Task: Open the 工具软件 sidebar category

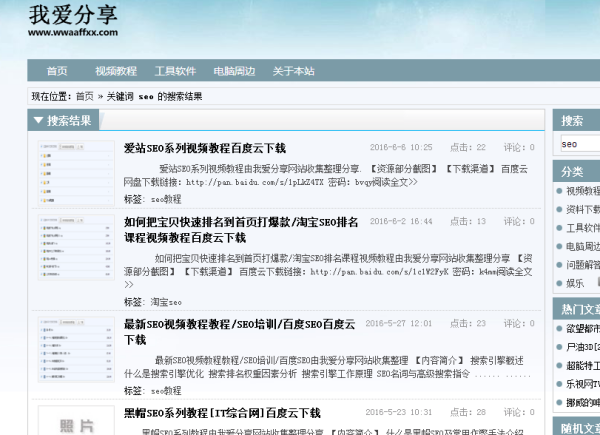Action: coord(583,228)
